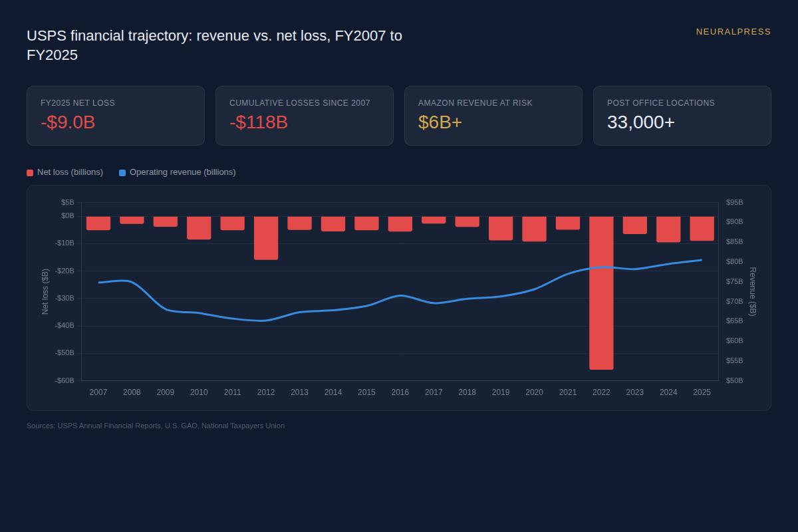
Task: Click the blue revenue line above 2016
Action: coord(400,295)
